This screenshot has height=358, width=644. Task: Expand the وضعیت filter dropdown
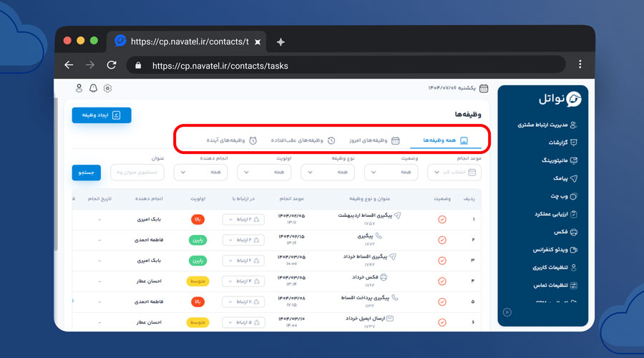click(391, 172)
